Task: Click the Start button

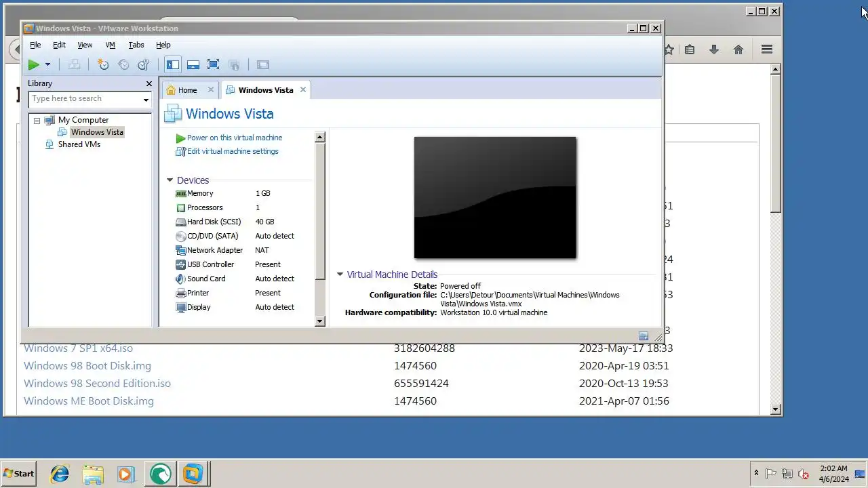Action: [x=18, y=474]
